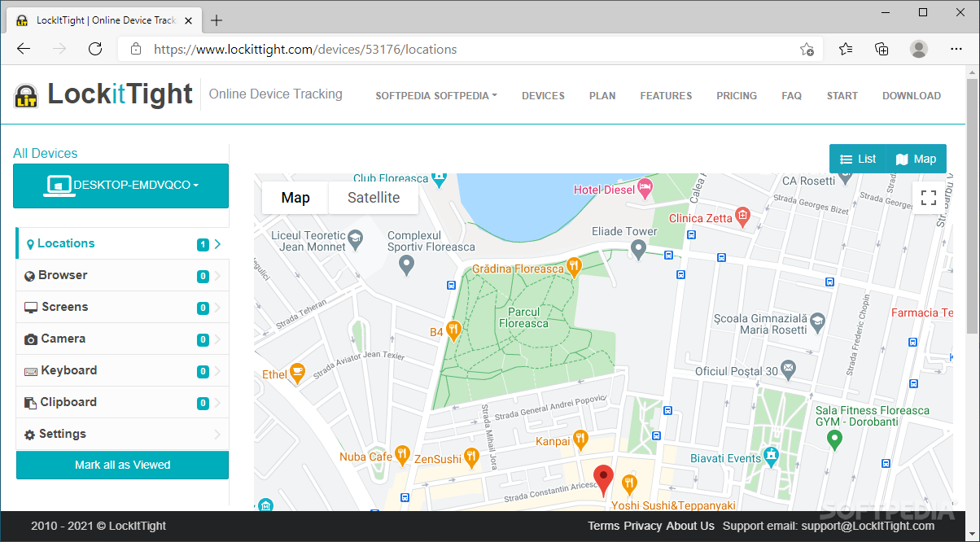Click the Yoshi Sushi&Teppanyaki marker
980x542 pixels.
629,484
